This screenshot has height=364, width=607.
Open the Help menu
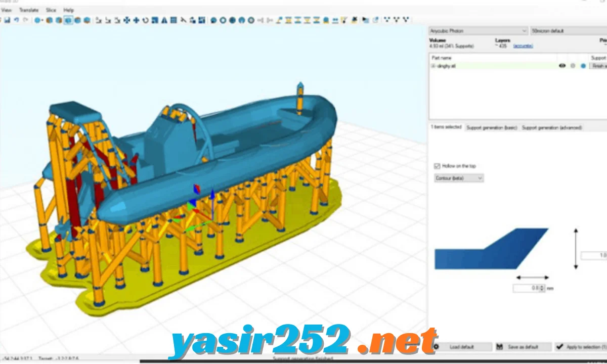tap(68, 10)
